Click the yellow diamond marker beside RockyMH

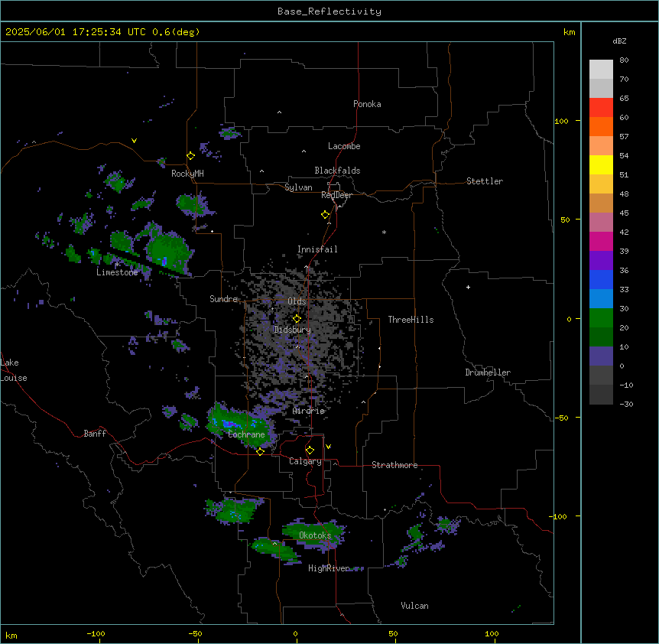point(190,156)
